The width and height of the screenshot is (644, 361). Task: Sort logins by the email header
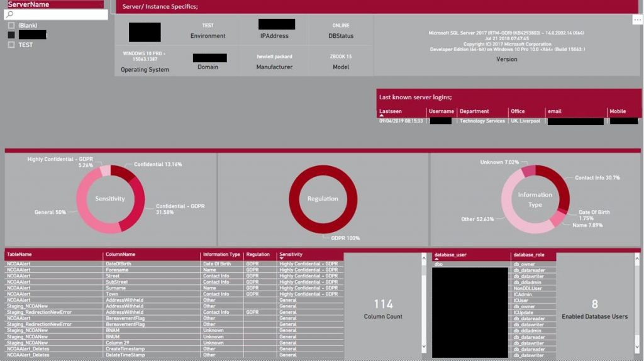tap(555, 111)
